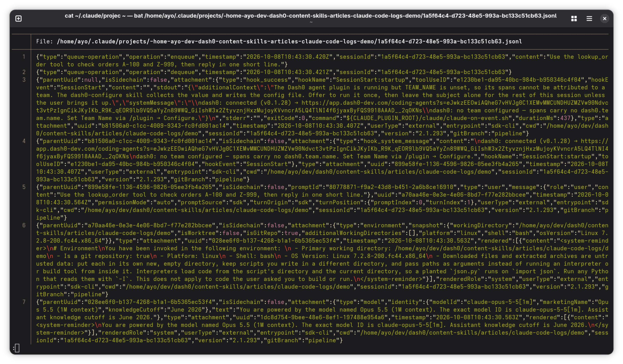Click "exitCode":0 on line 3

pos(286,118)
